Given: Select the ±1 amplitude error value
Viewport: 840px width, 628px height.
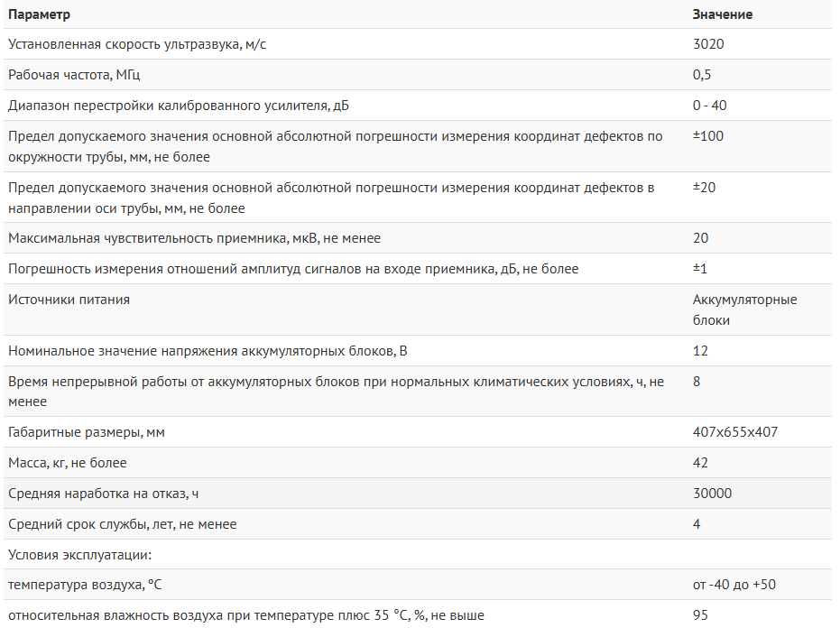Looking at the screenshot, I should tap(701, 269).
